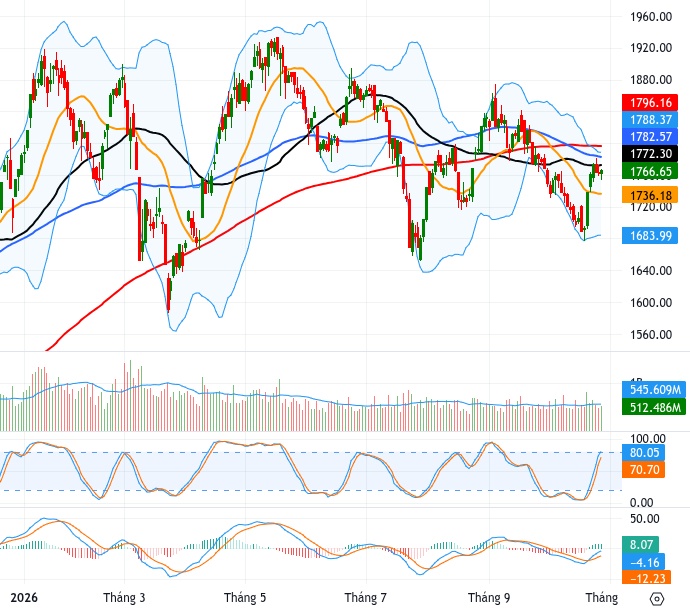Viewport: 690px width, 611px height.
Task: Select the orange 70.70 stochastic value label
Action: pyautogui.click(x=643, y=470)
